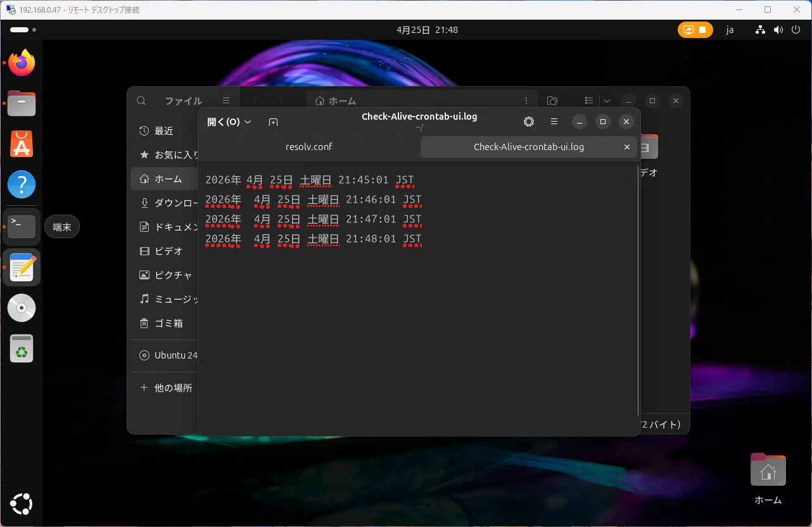
Task: Open the Files app from the dock
Action: coord(22,103)
